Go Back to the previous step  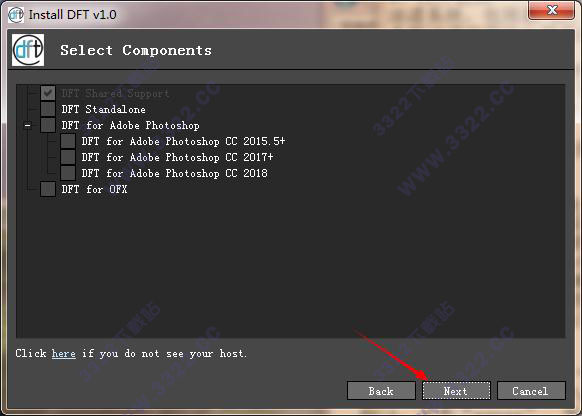(x=381, y=391)
